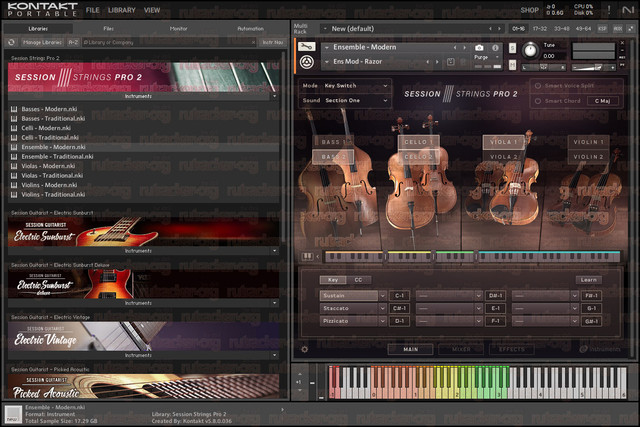
Task: Click the library refresh icon
Action: [x=11, y=42]
